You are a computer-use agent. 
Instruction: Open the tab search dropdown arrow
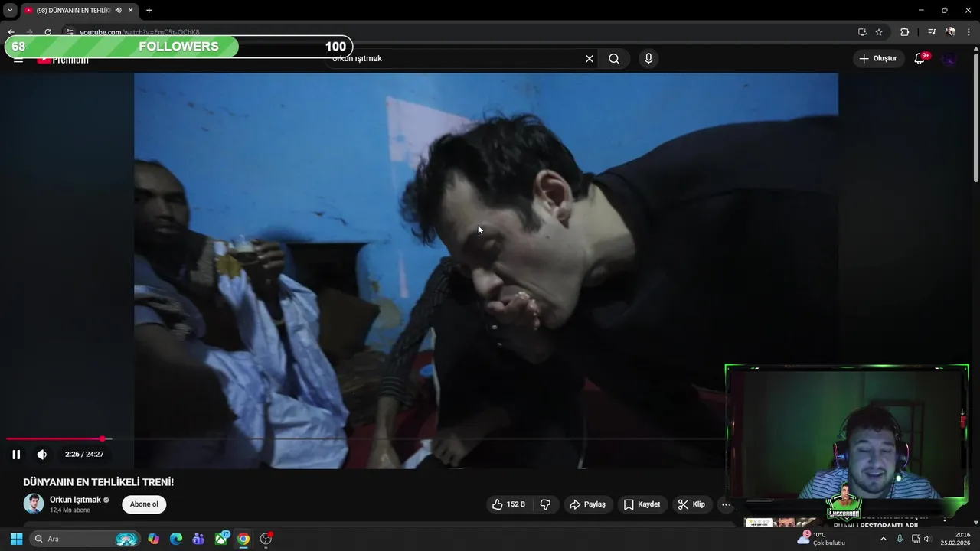click(x=10, y=10)
